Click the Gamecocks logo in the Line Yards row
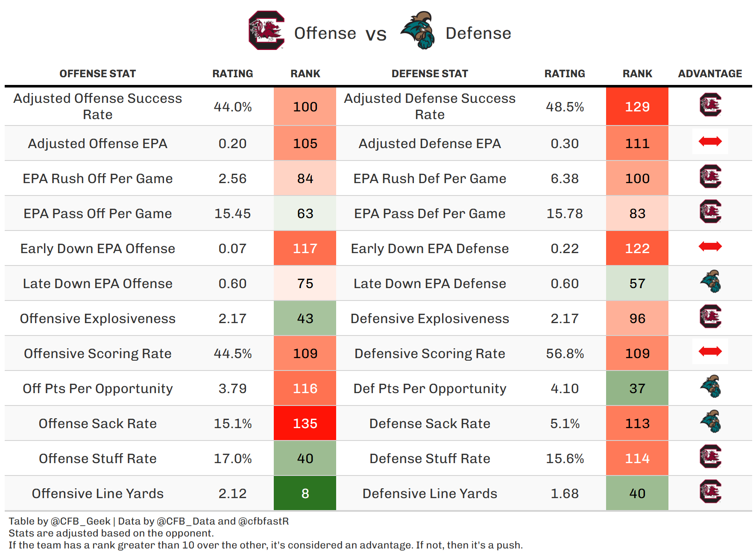This screenshot has width=756, height=560. coord(710,492)
